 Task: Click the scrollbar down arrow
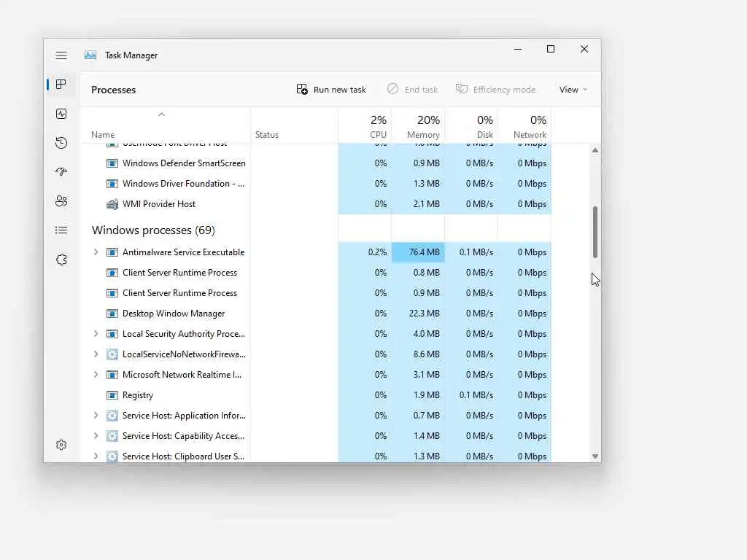click(x=595, y=456)
